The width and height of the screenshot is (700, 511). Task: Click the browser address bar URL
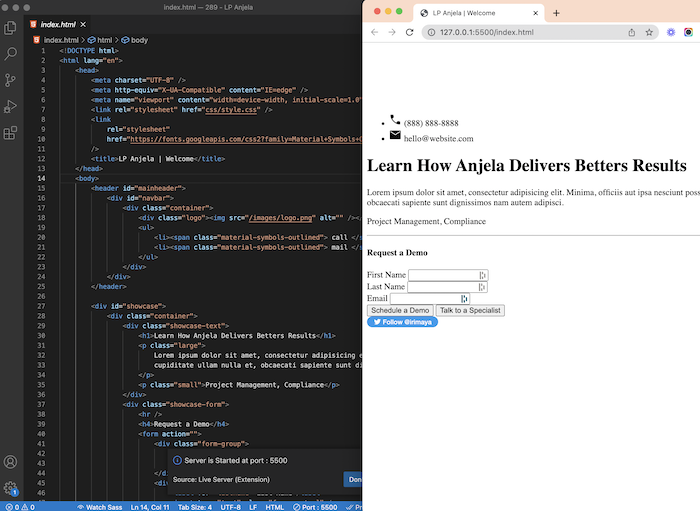click(487, 32)
